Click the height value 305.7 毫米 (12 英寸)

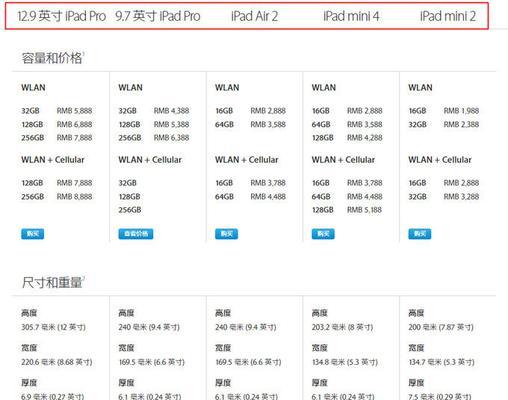(53, 327)
